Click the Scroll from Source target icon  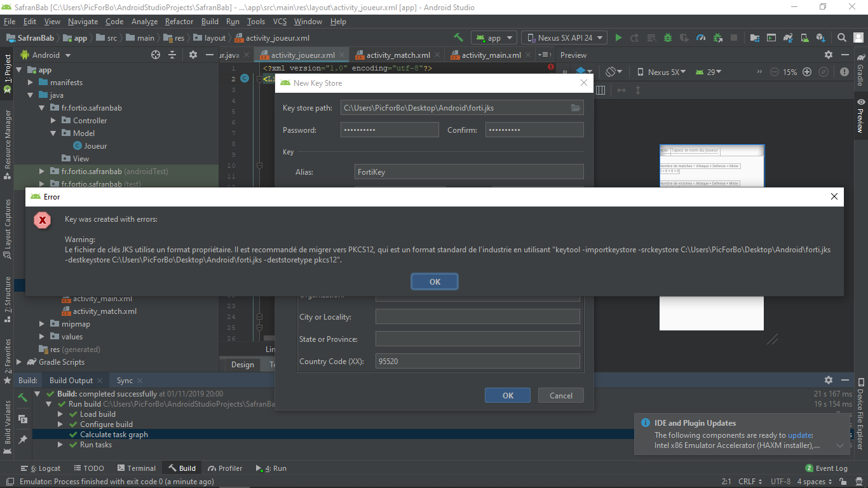coord(156,55)
